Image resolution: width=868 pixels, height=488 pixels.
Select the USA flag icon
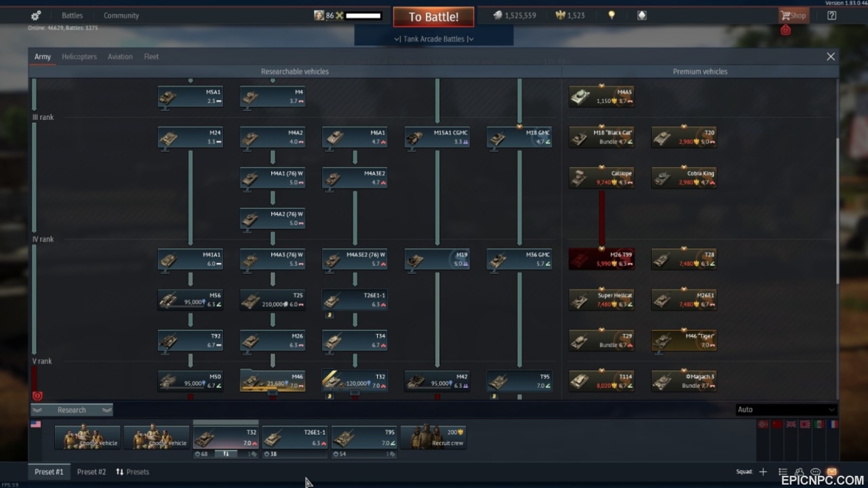coord(35,424)
